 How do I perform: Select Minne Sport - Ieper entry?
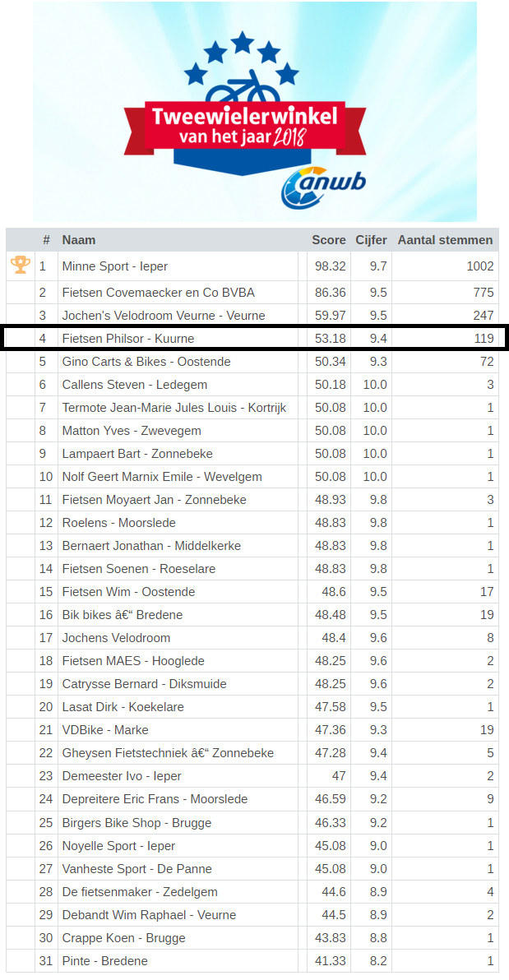pyautogui.click(x=252, y=266)
